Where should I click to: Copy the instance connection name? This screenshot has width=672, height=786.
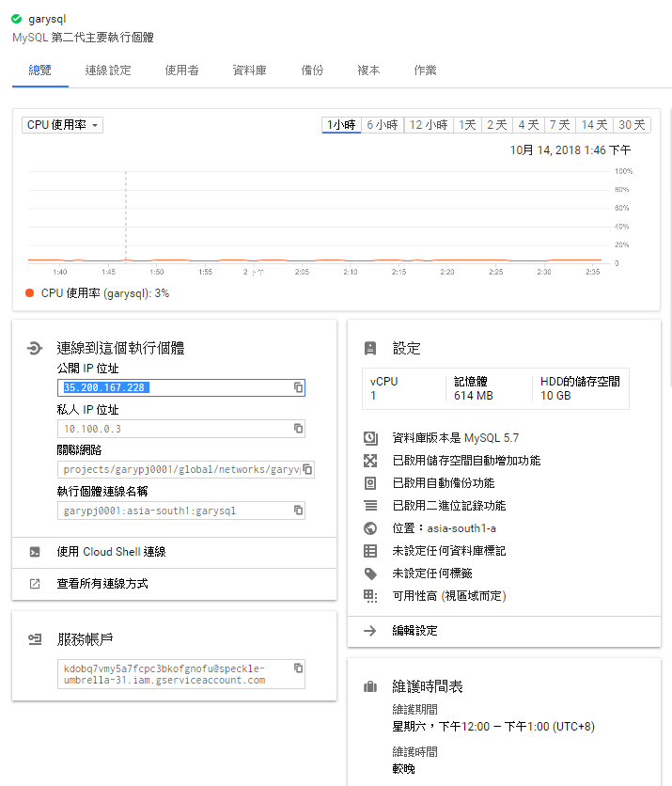[298, 511]
